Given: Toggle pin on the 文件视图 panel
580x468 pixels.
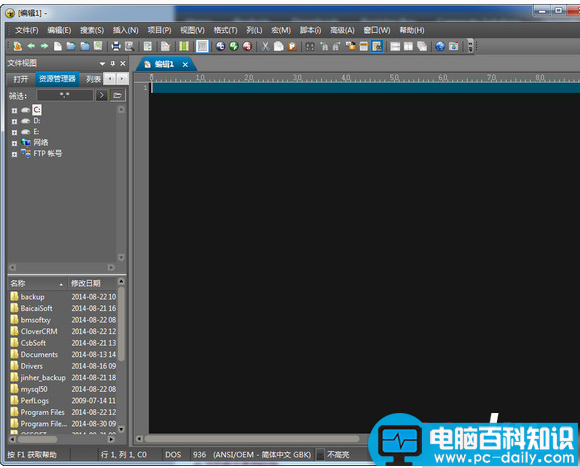Looking at the screenshot, I should (x=113, y=63).
